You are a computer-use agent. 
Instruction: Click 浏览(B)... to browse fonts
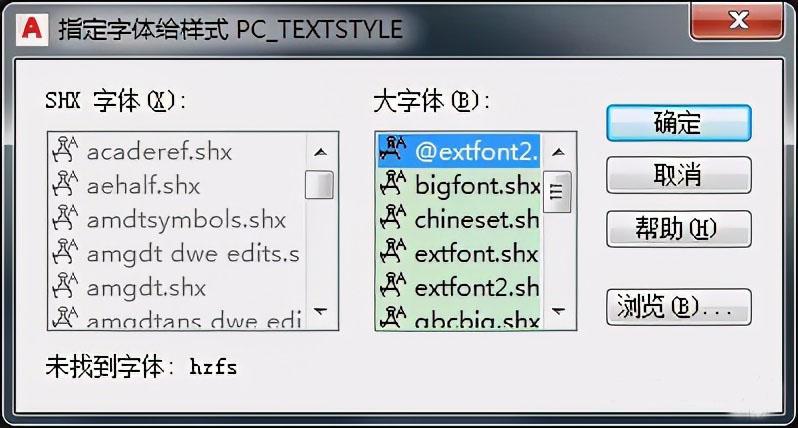[678, 306]
